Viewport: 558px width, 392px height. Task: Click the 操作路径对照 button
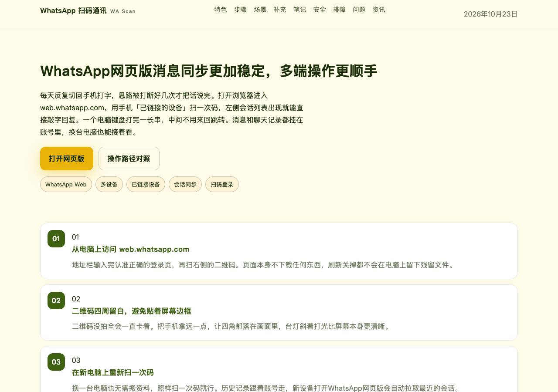click(x=129, y=159)
